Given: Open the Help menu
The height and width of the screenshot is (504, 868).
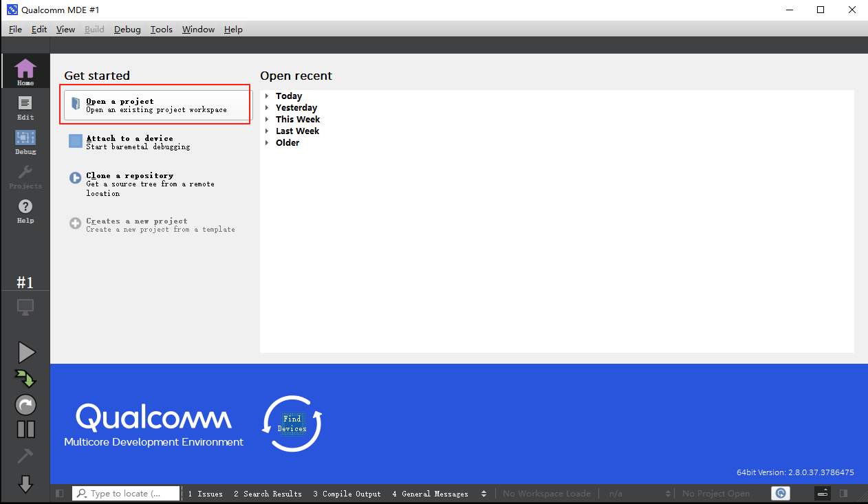Looking at the screenshot, I should (233, 30).
